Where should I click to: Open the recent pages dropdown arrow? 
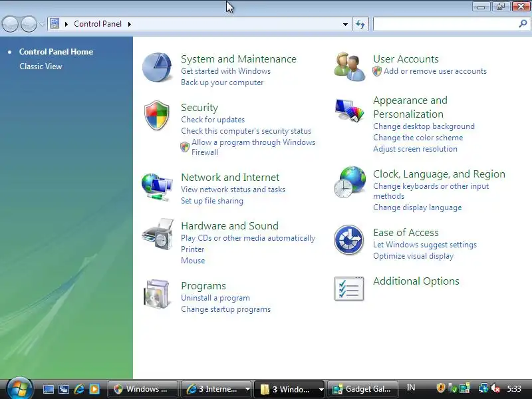coord(42,24)
